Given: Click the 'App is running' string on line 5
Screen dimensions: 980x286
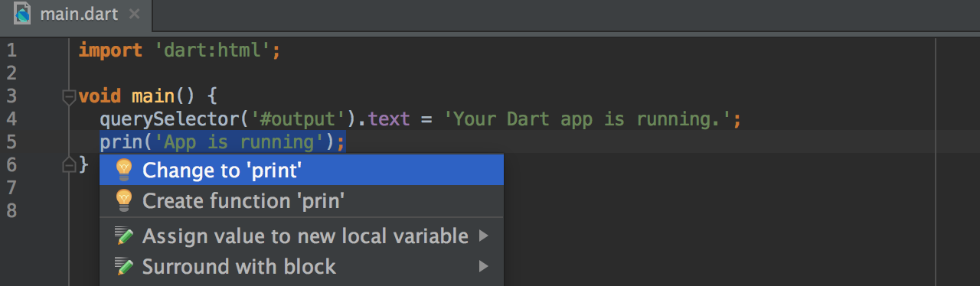Looking at the screenshot, I should point(239,142).
